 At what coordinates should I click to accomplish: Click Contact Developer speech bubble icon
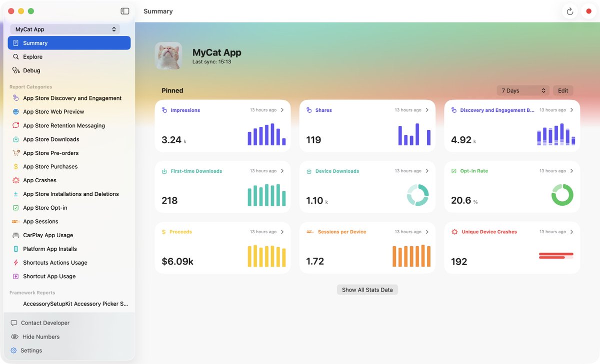tap(14, 323)
